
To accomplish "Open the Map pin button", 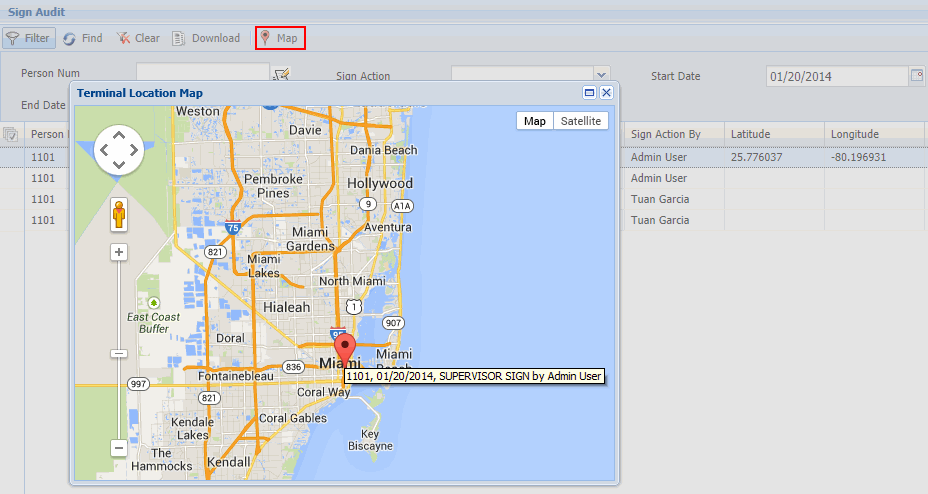I will click(280, 38).
